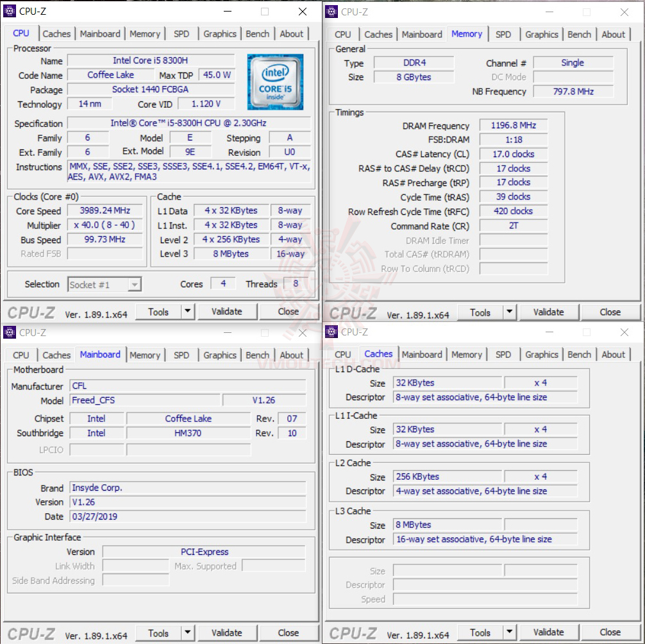Click Close button in the Mainboard tab window

point(289,632)
